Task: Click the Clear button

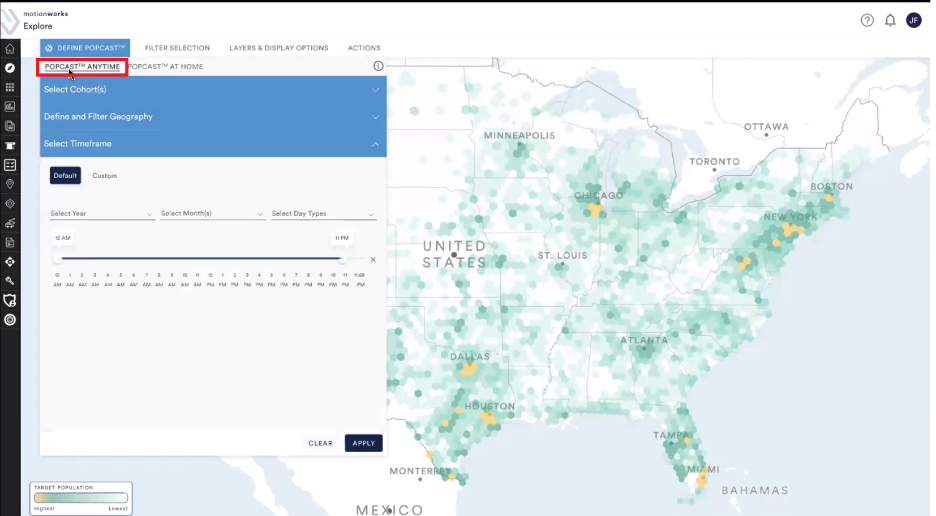Action: click(x=321, y=443)
